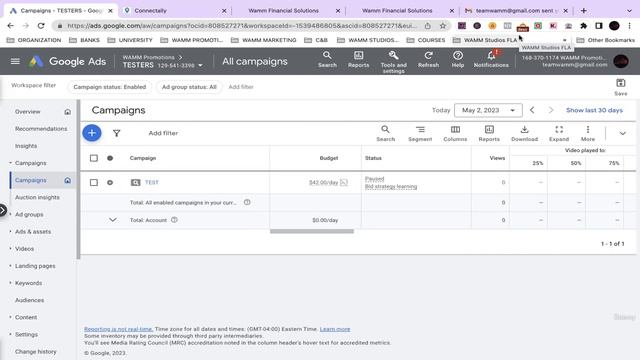This screenshot has height=360, width=640.
Task: Open table Reports icon
Action: [x=489, y=133]
